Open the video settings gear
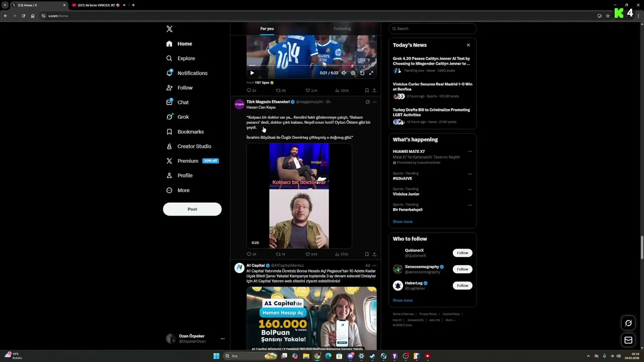The width and height of the screenshot is (644, 362). (353, 73)
